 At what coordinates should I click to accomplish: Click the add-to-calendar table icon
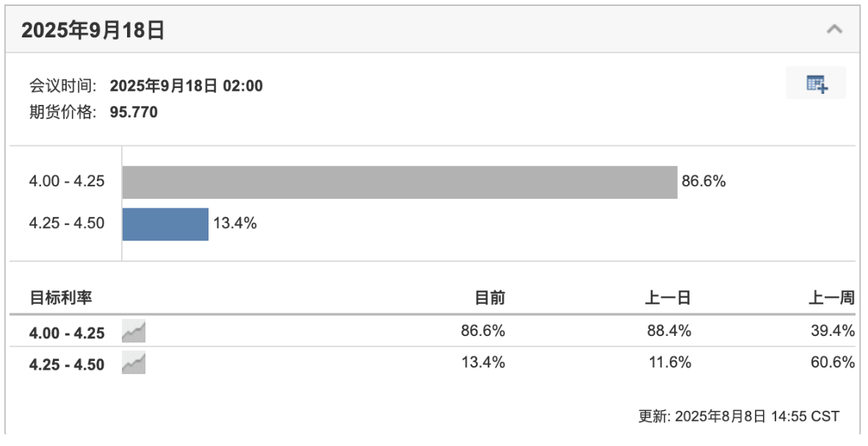pyautogui.click(x=817, y=84)
